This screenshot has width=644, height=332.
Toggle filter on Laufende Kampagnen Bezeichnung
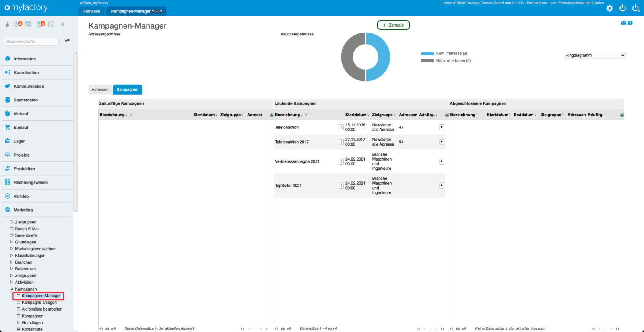pyautogui.click(x=306, y=115)
